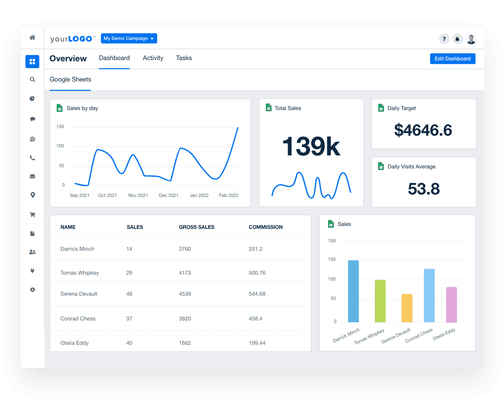Image resolution: width=504 pixels, height=420 pixels.
Task: Open the analytics pie chart section
Action: coord(32,98)
